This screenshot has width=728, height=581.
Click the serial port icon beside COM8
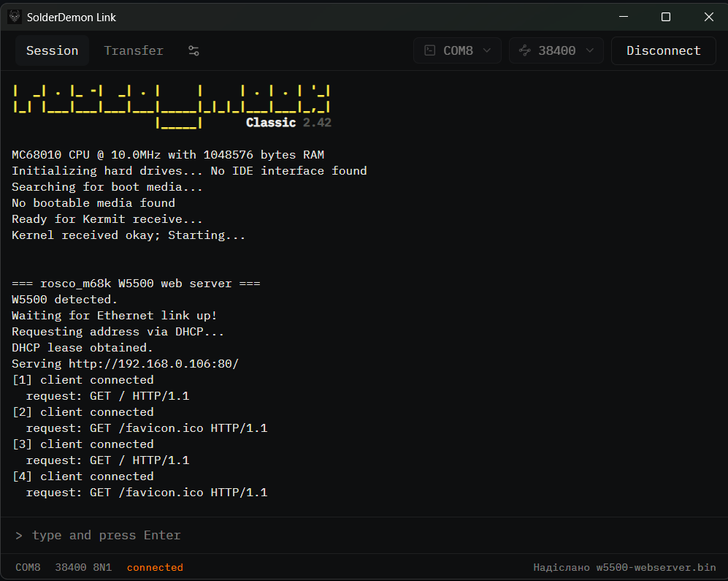430,50
